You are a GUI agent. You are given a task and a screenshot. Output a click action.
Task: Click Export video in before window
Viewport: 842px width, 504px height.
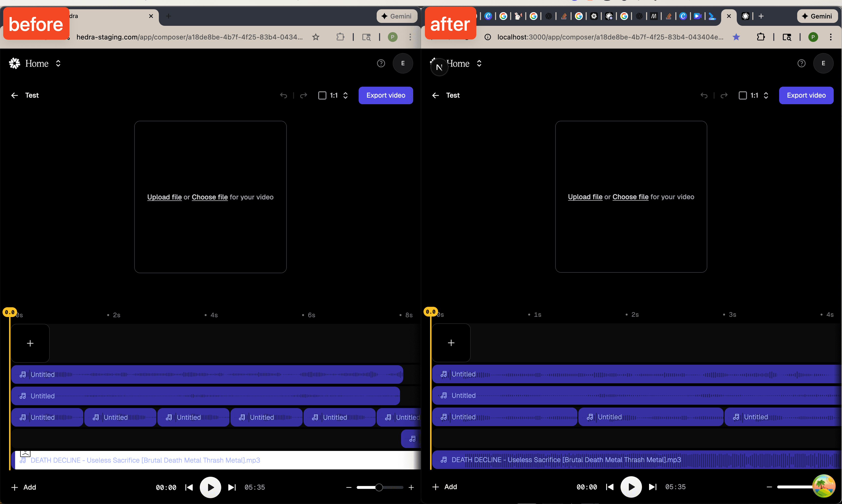386,95
